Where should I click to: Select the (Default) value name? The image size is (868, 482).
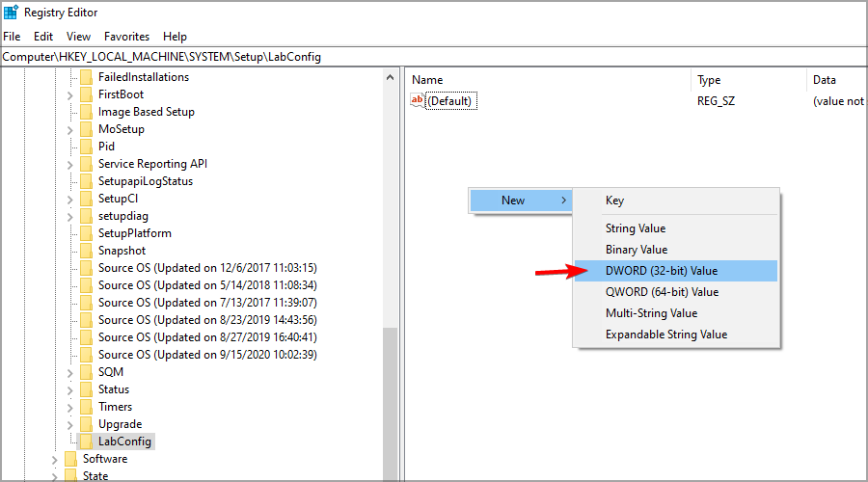pos(450,101)
